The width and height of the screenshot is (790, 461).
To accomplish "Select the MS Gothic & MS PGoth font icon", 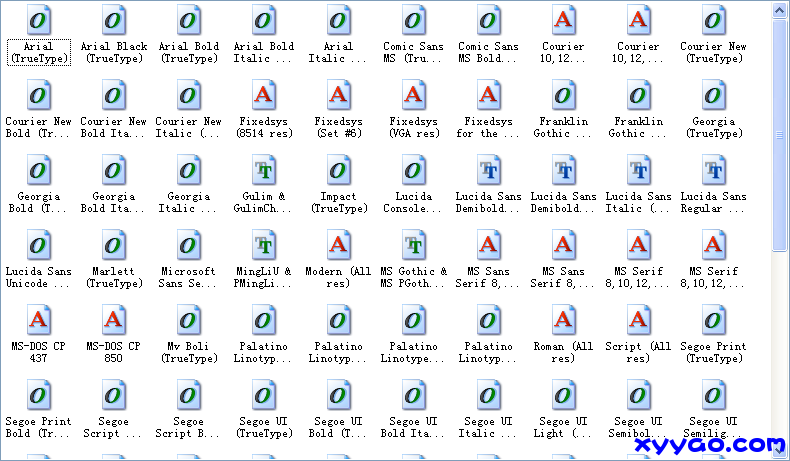I will 414,245.
